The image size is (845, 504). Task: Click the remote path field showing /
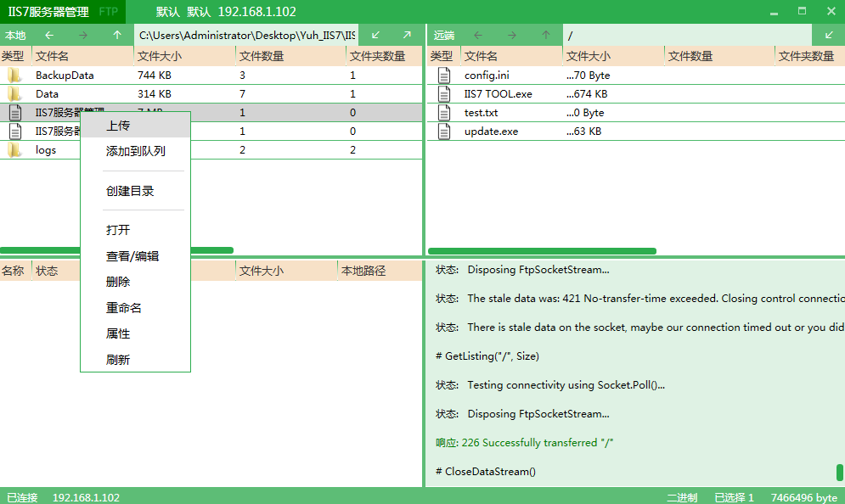coord(688,36)
